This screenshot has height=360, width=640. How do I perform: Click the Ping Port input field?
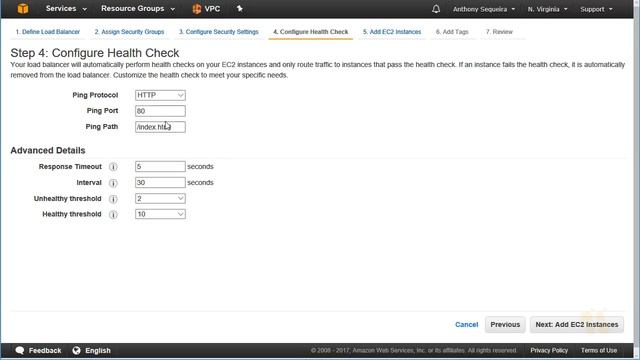point(160,111)
